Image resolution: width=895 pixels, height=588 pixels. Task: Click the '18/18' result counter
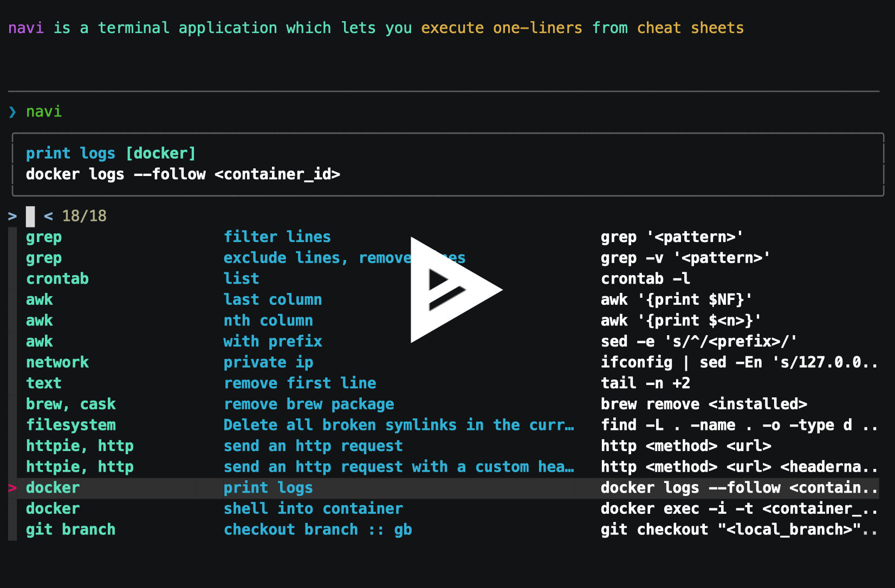point(84,216)
